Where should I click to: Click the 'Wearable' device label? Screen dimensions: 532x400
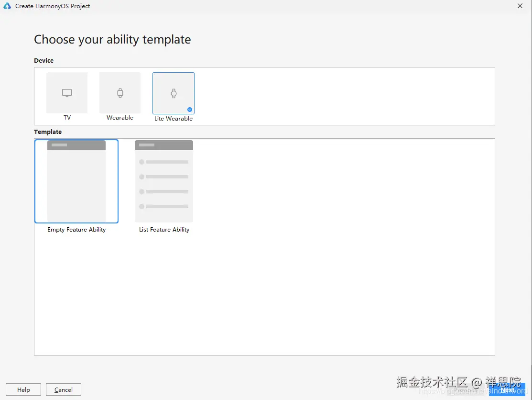(120, 118)
